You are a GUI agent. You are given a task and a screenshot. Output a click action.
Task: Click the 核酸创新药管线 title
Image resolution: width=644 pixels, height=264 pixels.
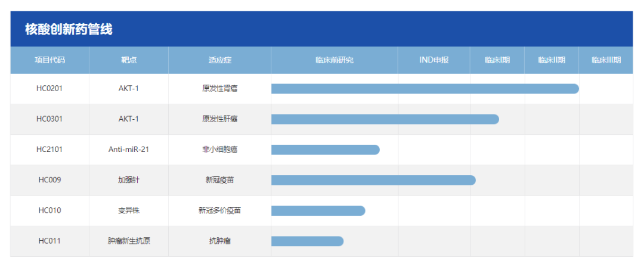point(69,30)
